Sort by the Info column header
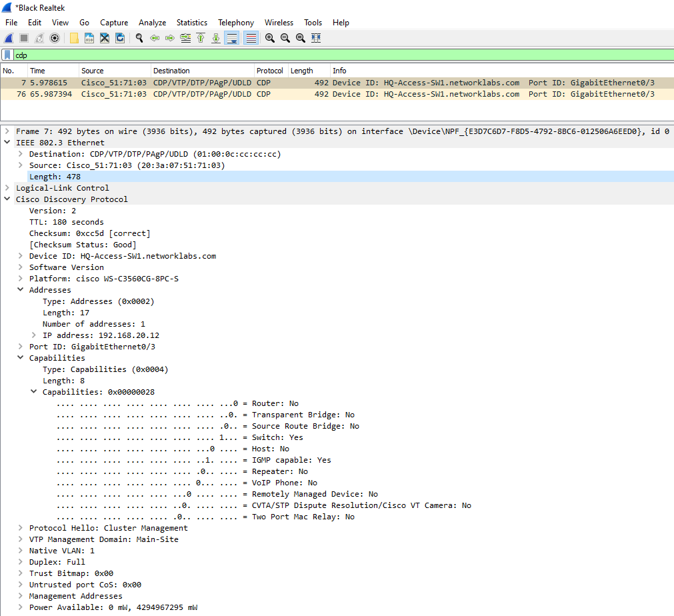Screen dimensions: 674x616 click(501, 71)
